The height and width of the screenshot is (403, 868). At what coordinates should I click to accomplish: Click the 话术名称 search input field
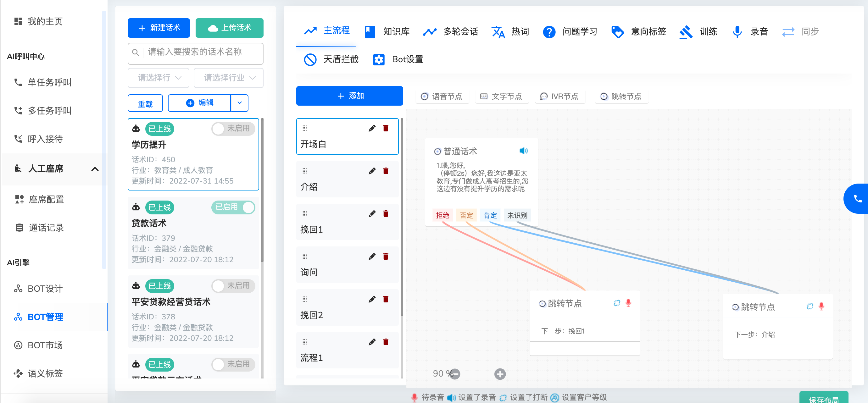tap(195, 53)
